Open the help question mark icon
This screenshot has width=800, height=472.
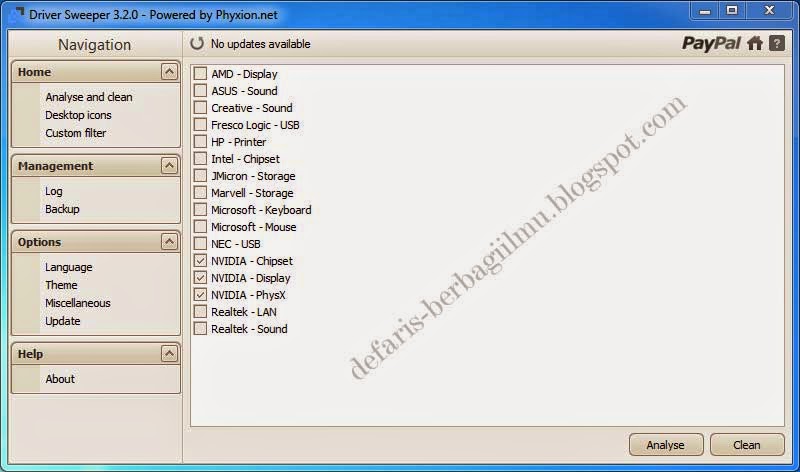pyautogui.click(x=776, y=43)
